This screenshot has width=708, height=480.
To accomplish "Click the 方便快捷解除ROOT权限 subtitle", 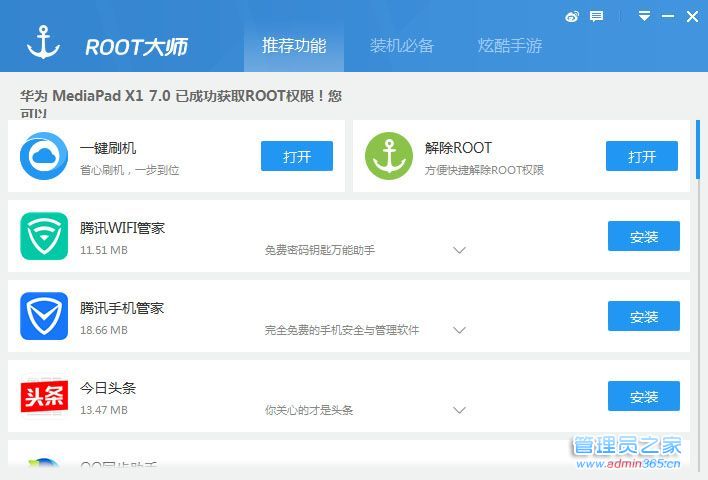I will pos(484,170).
